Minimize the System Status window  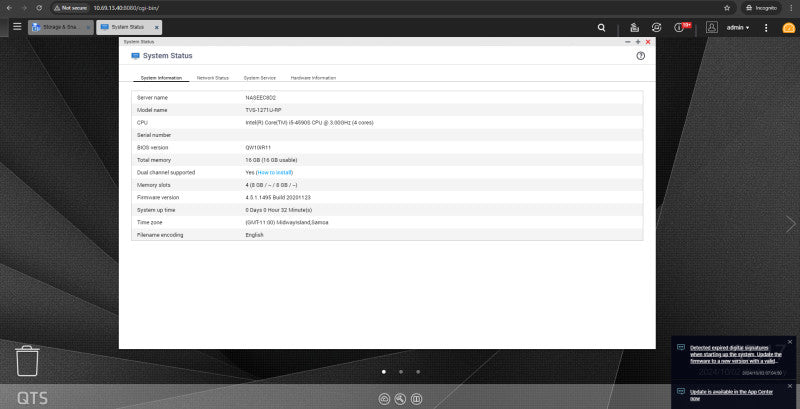[x=628, y=42]
